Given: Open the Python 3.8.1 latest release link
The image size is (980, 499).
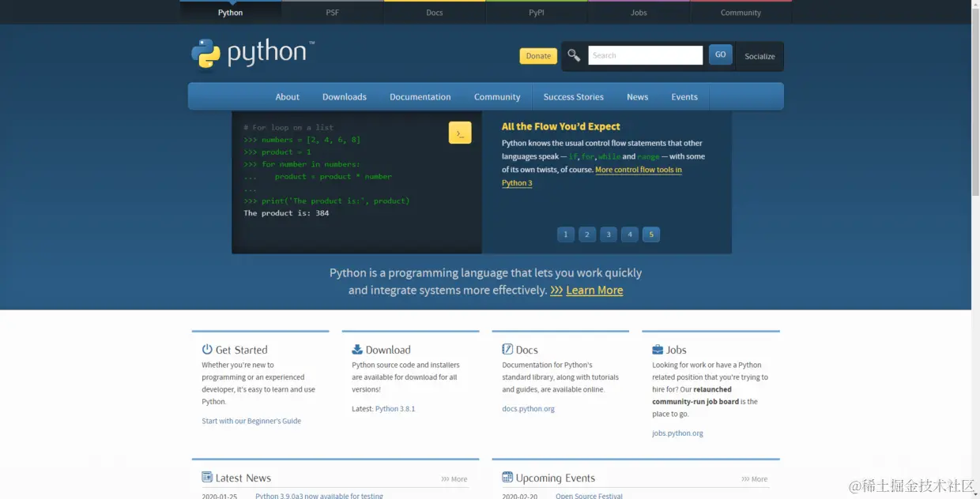Looking at the screenshot, I should tap(395, 409).
